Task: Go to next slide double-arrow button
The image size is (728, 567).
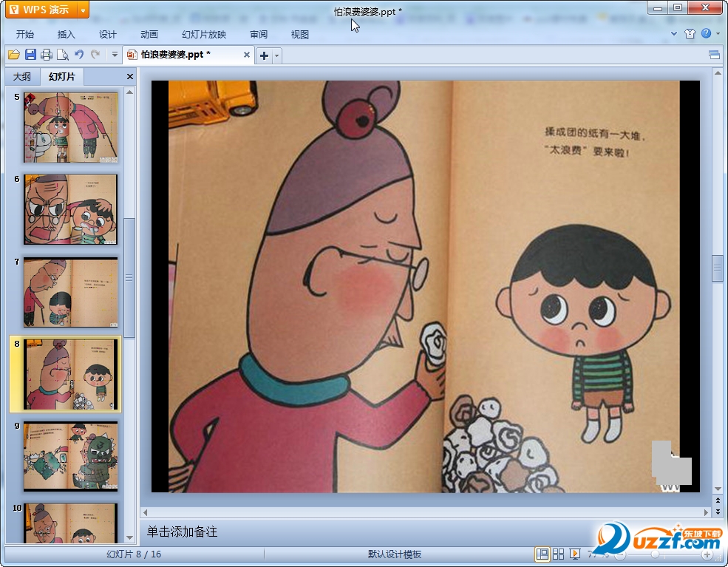Action: 718,512
